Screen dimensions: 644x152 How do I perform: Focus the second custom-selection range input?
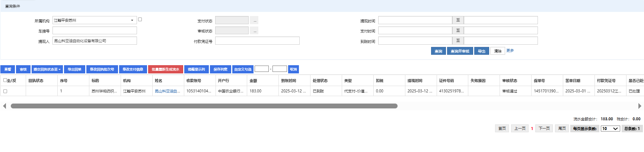[x=280, y=69]
